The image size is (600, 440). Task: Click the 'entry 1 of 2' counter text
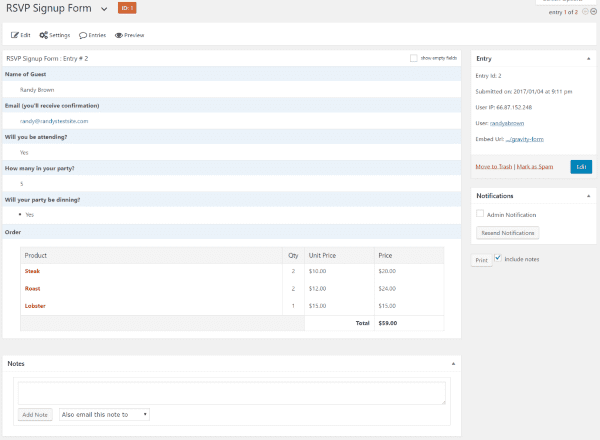click(563, 12)
